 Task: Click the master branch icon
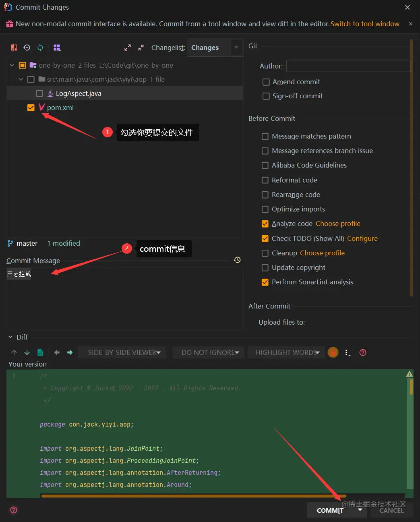(x=10, y=243)
